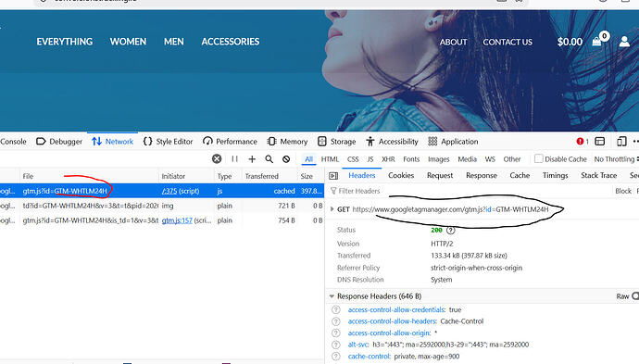This screenshot has height=364, width=639.
Task: Open help for cache-control header
Action: pyautogui.click(x=336, y=357)
